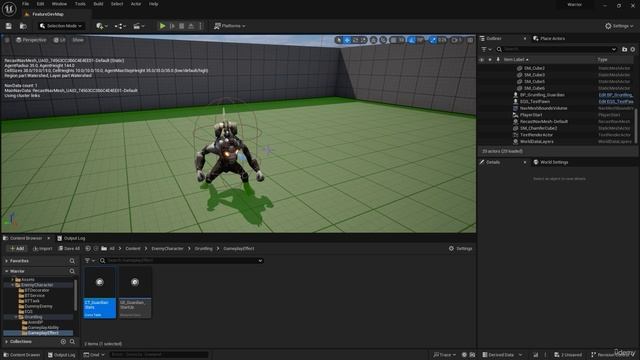Close the Details tab
Image resolution: width=640 pixels, height=360 pixels.
(525, 162)
